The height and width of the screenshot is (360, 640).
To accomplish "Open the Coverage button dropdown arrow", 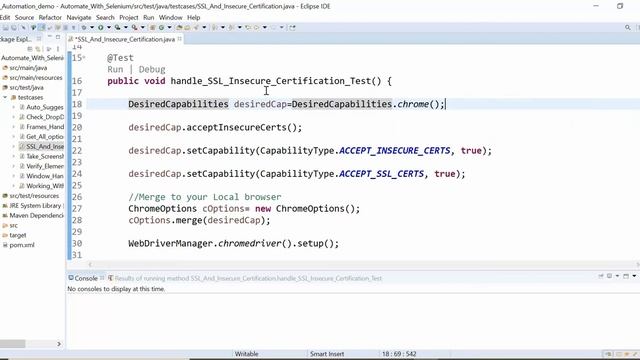I will 126,27.
